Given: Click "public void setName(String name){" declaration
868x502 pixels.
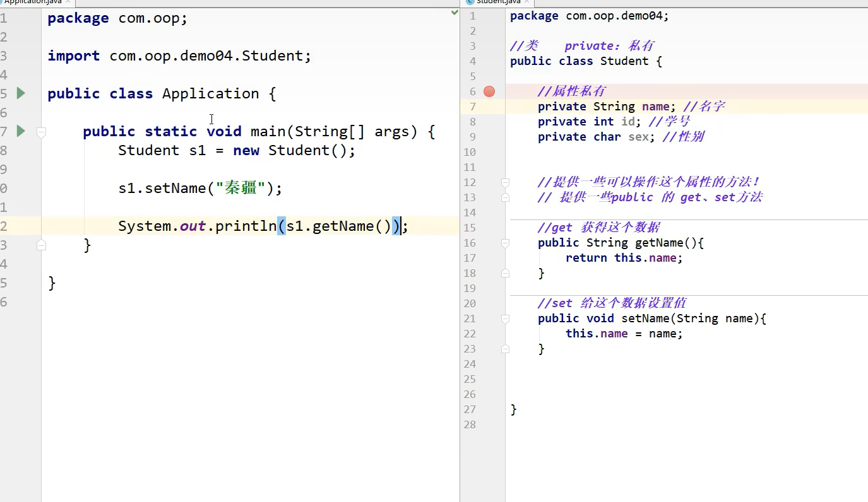Looking at the screenshot, I should (652, 318).
